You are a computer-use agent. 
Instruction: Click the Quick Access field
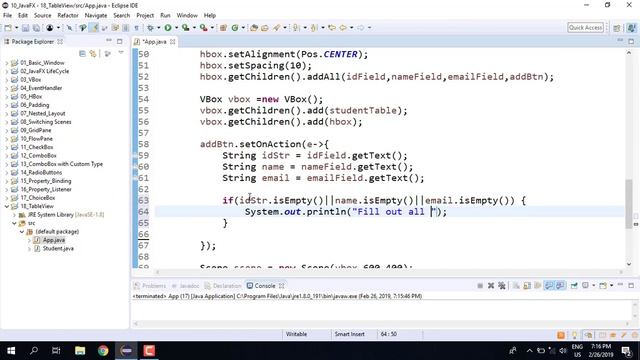585,27
